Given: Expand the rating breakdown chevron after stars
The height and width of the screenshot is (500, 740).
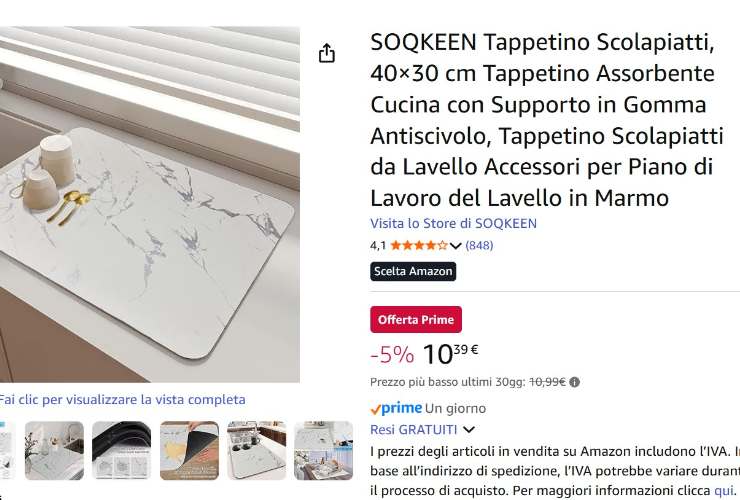Looking at the screenshot, I should [x=455, y=246].
